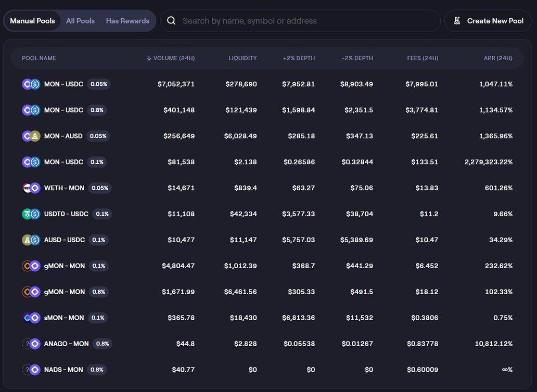537x392 pixels.
Task: Click the MON - AUSD token pair icon
Action: [x=31, y=136]
